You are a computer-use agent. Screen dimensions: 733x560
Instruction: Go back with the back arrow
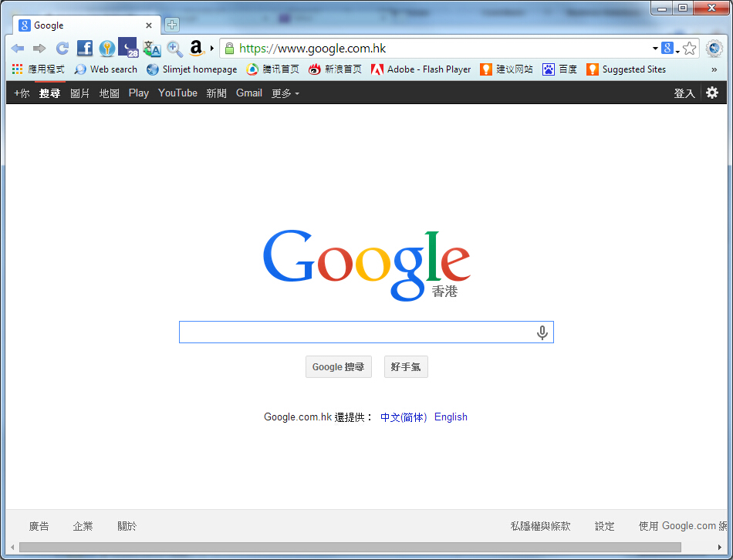point(17,48)
